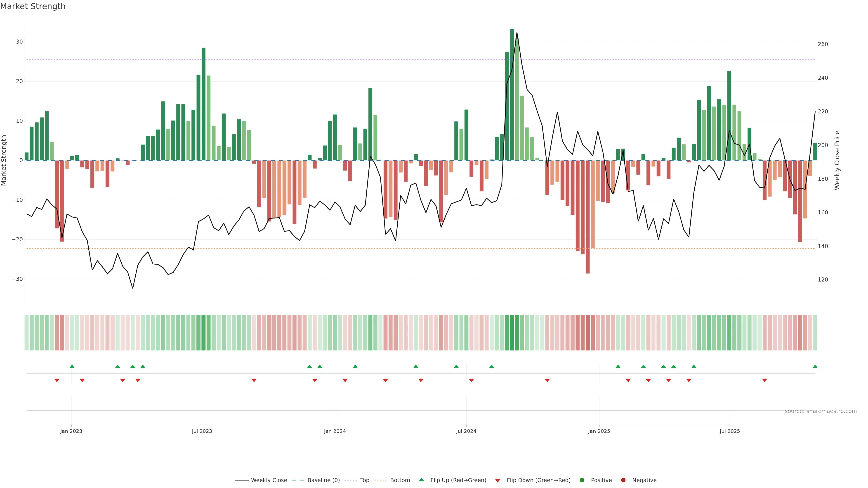
Task: Click the Market Strength chart title
Action: (x=33, y=6)
